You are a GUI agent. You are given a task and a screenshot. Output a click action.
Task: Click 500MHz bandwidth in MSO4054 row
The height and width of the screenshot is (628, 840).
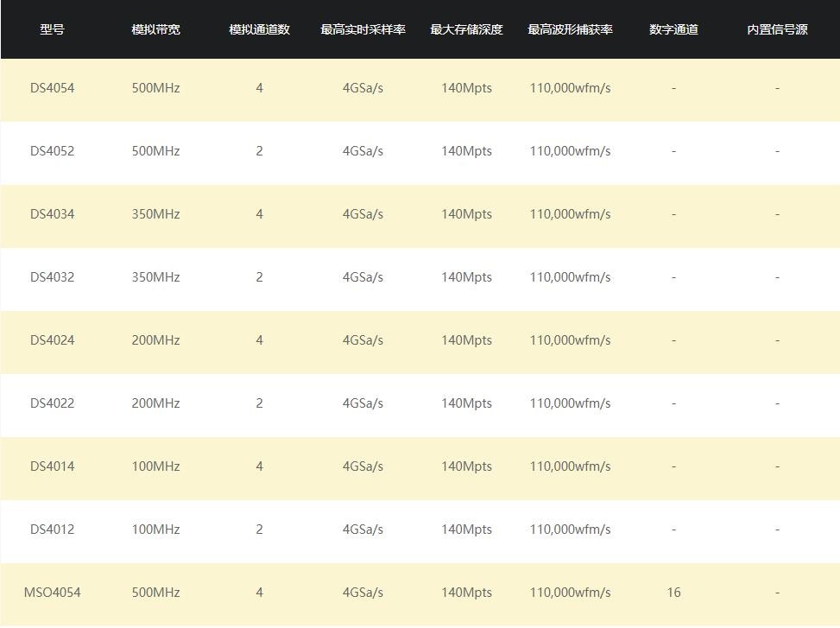click(x=156, y=593)
